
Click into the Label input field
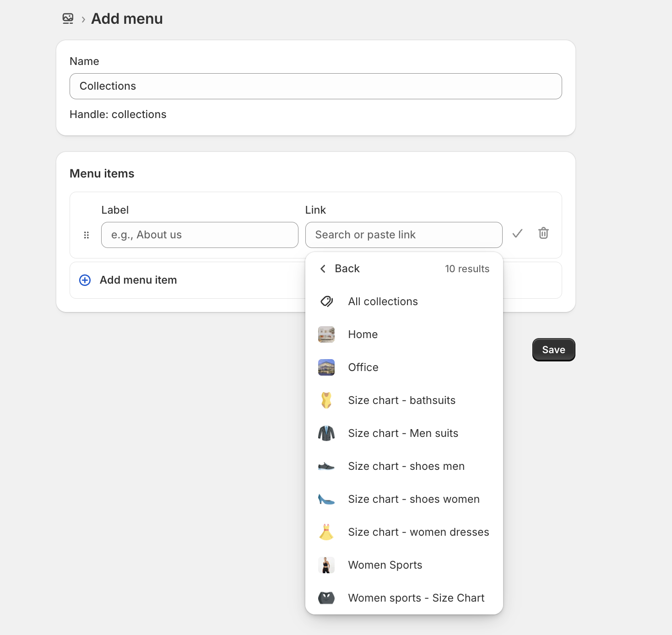[x=200, y=235]
